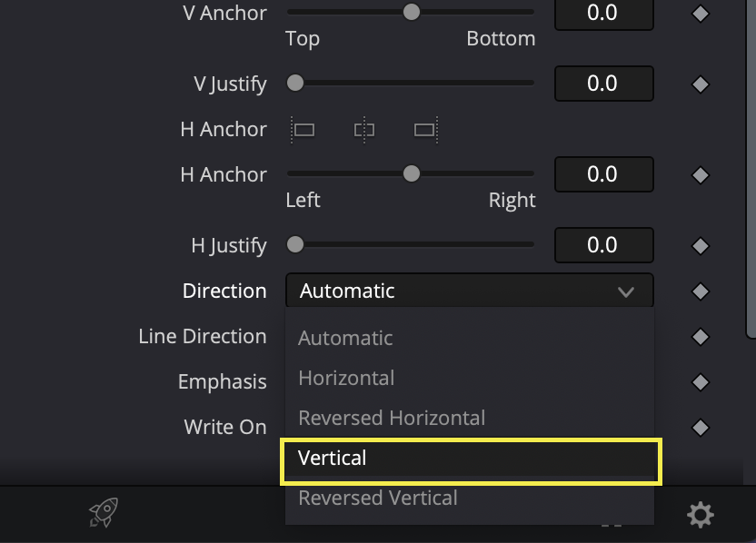The height and width of the screenshot is (543, 756).
Task: Click the rocket icon in bottom bar
Action: (x=104, y=513)
